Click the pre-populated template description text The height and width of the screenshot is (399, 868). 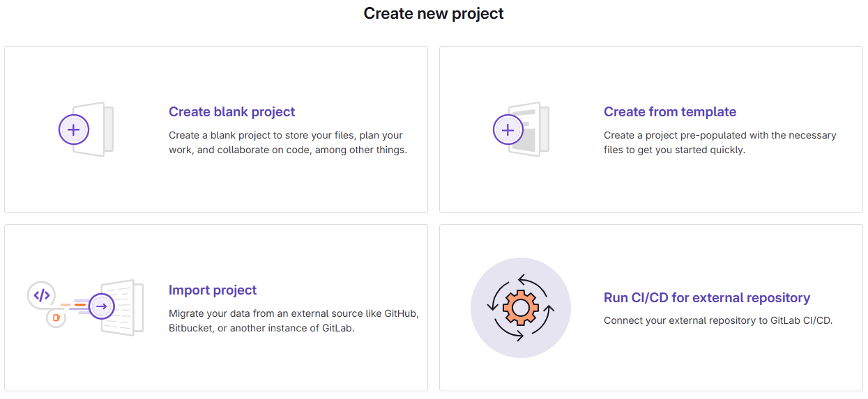719,143
